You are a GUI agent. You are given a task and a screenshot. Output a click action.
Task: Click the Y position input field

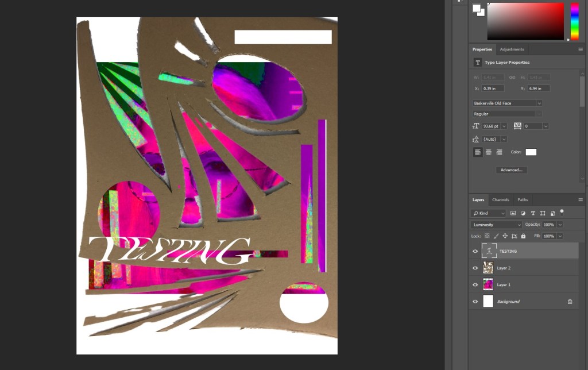tap(539, 88)
